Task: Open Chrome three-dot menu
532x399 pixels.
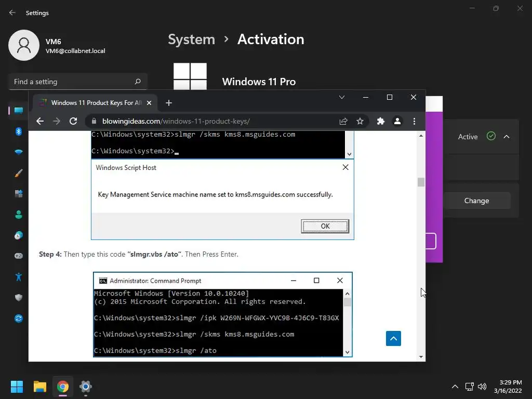Action: pyautogui.click(x=414, y=121)
